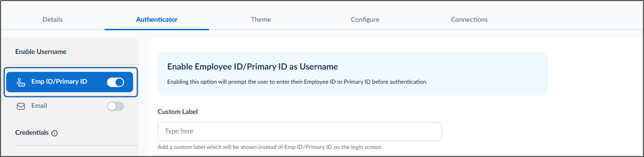Switch to the Theme tab
This screenshot has width=644, height=157.
[x=261, y=20]
